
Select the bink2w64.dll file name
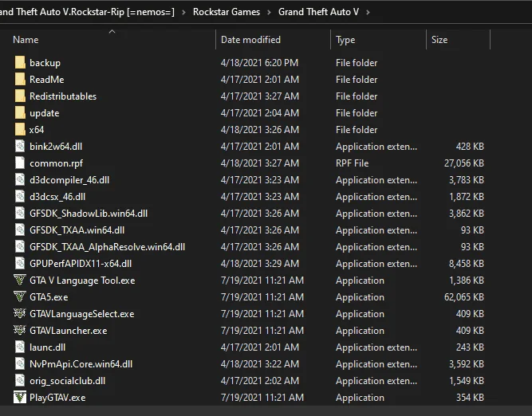click(x=56, y=147)
